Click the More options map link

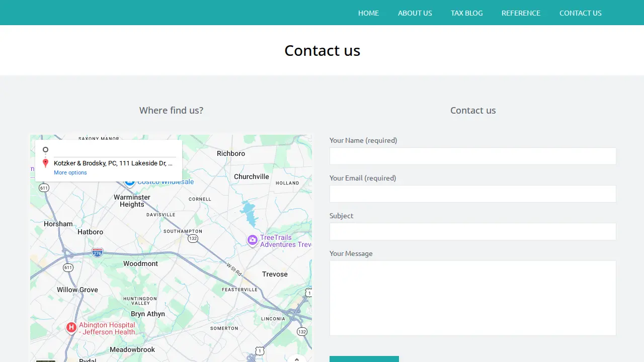[x=70, y=172]
